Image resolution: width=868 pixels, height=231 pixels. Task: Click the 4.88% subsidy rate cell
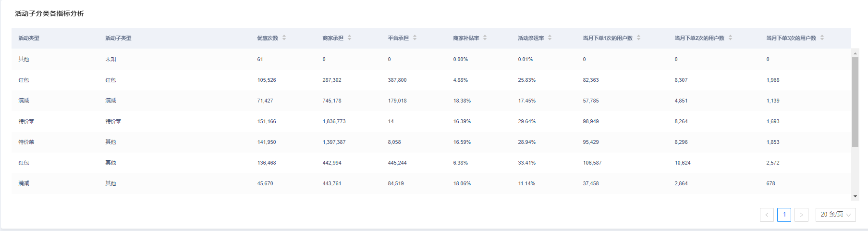coord(460,80)
